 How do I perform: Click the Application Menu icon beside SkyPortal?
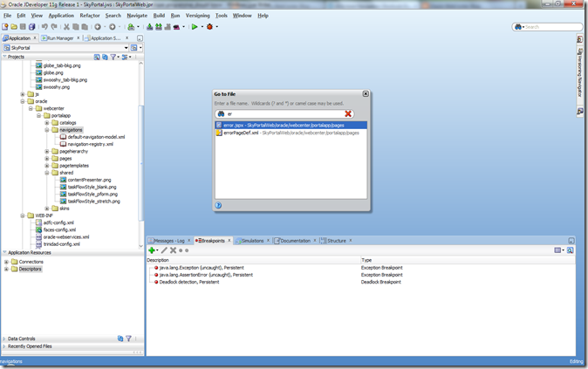(133, 48)
